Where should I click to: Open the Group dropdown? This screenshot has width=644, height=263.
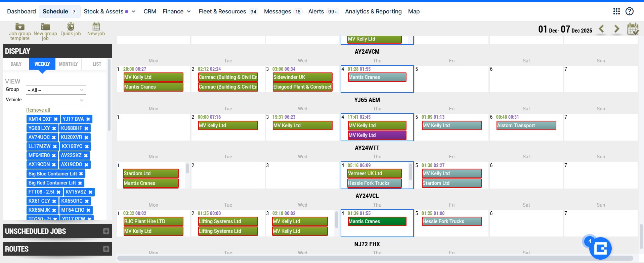[56, 90]
